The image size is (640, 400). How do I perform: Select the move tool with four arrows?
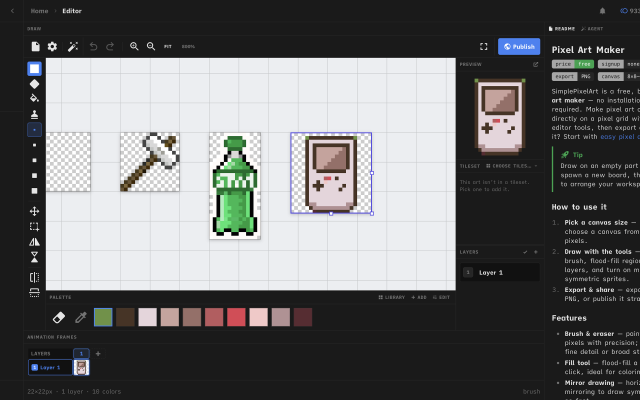(34, 211)
